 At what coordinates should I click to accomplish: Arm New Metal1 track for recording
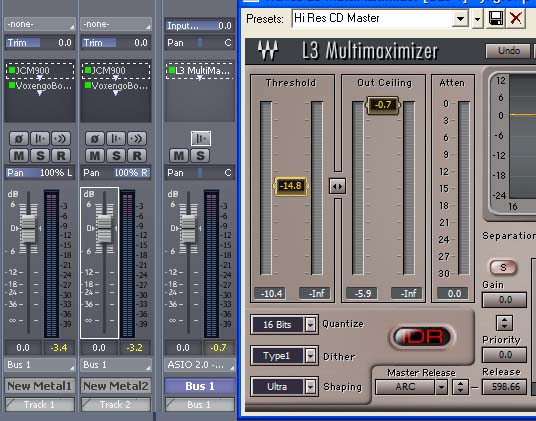point(61,155)
